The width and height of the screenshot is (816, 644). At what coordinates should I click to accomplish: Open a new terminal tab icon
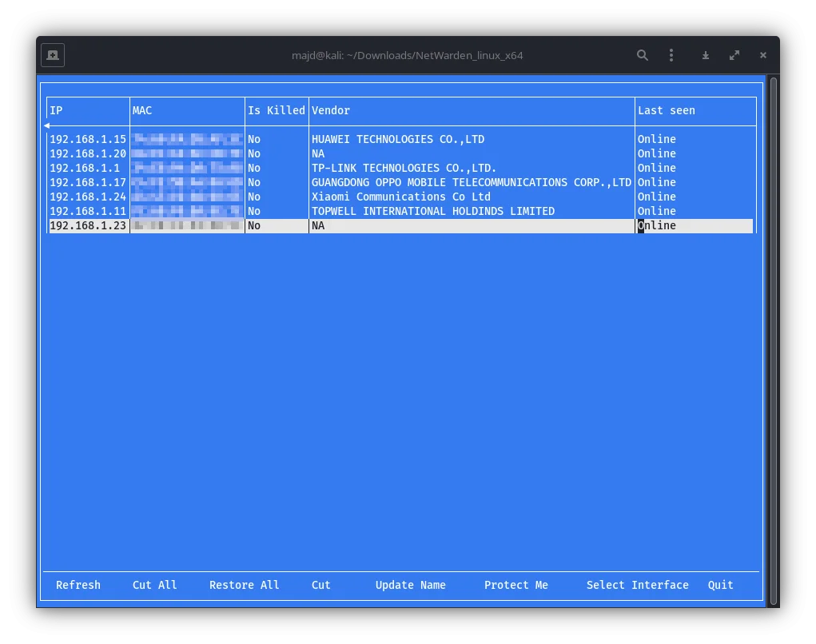tap(53, 55)
